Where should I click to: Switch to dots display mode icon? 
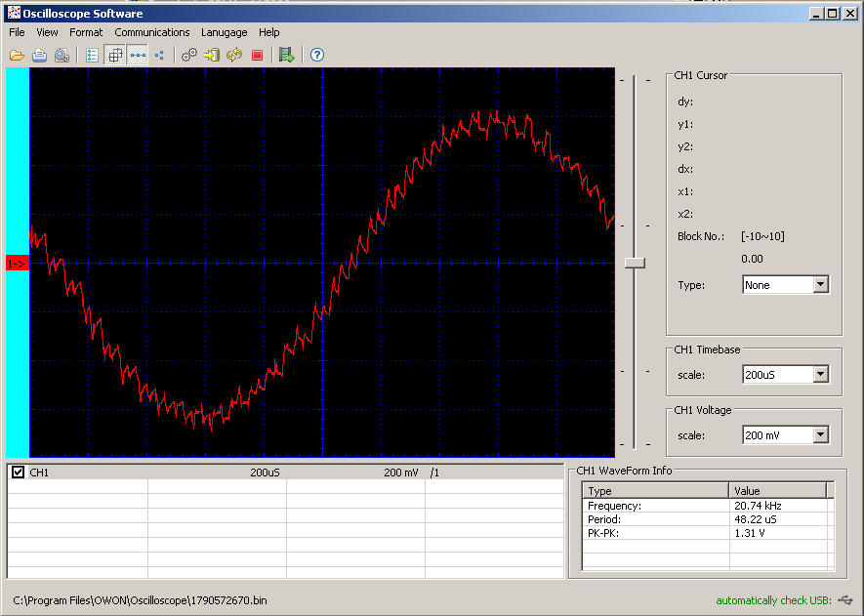tap(159, 56)
